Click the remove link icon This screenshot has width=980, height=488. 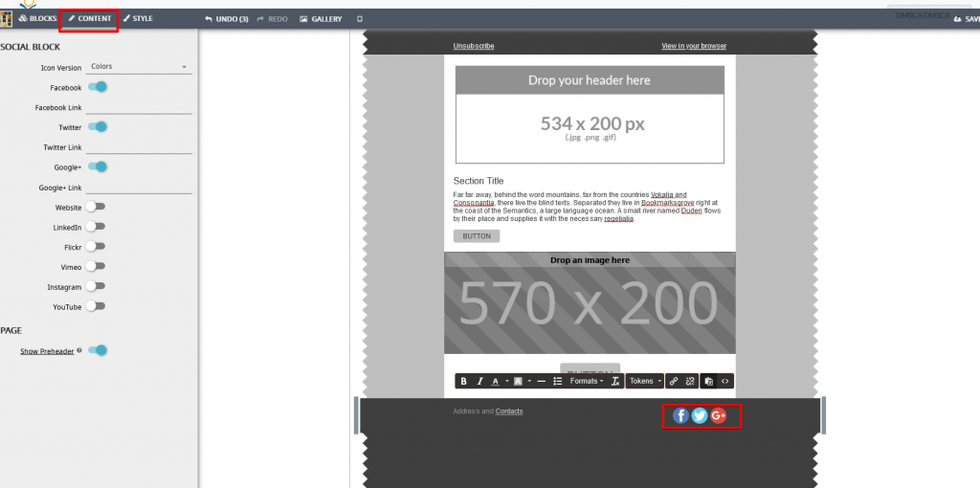pos(690,381)
